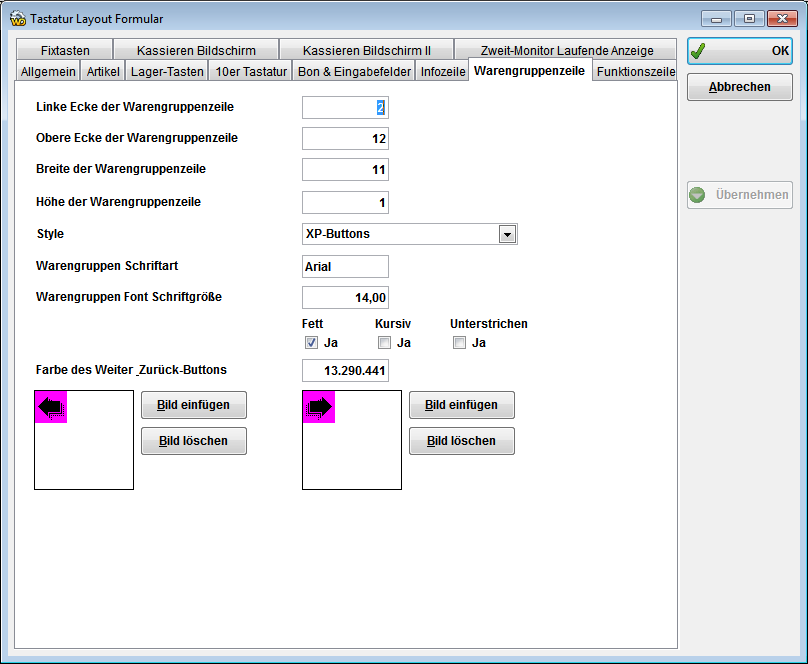Confirm with the OK button

(x=739, y=51)
